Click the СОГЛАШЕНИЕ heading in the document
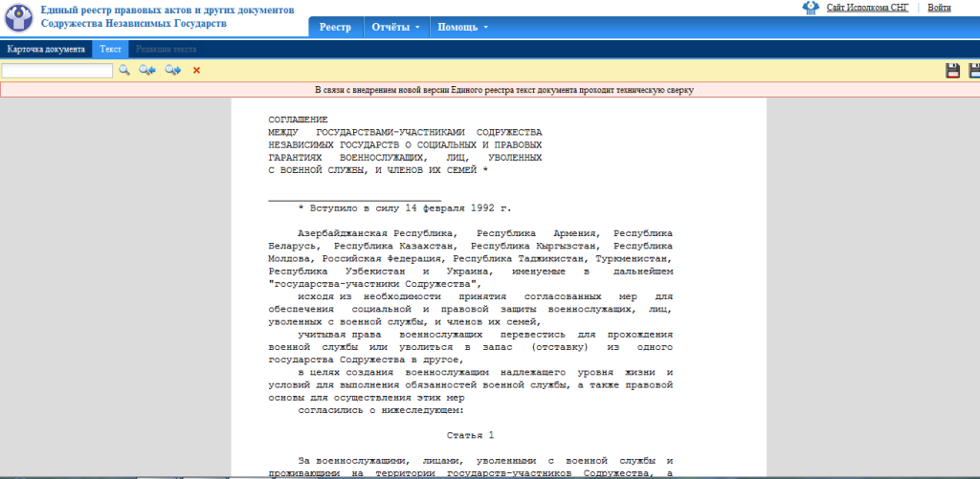The width and height of the screenshot is (980, 479). tap(298, 119)
